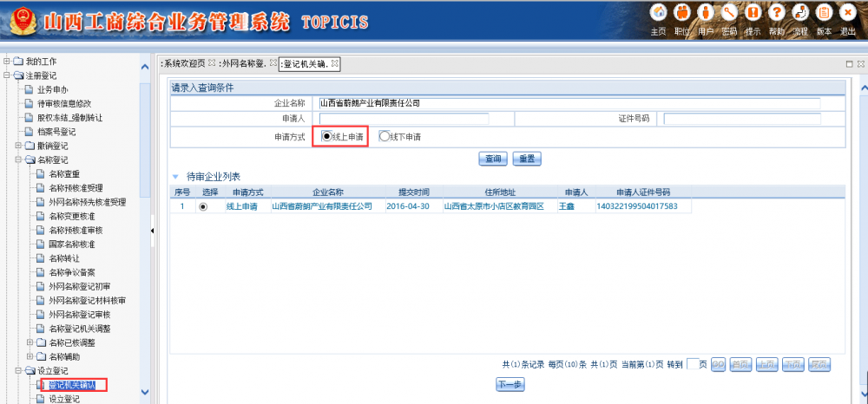Viewport: 868px width, 404px height.
Task: Select the 线上申请 radio button
Action: (x=326, y=136)
